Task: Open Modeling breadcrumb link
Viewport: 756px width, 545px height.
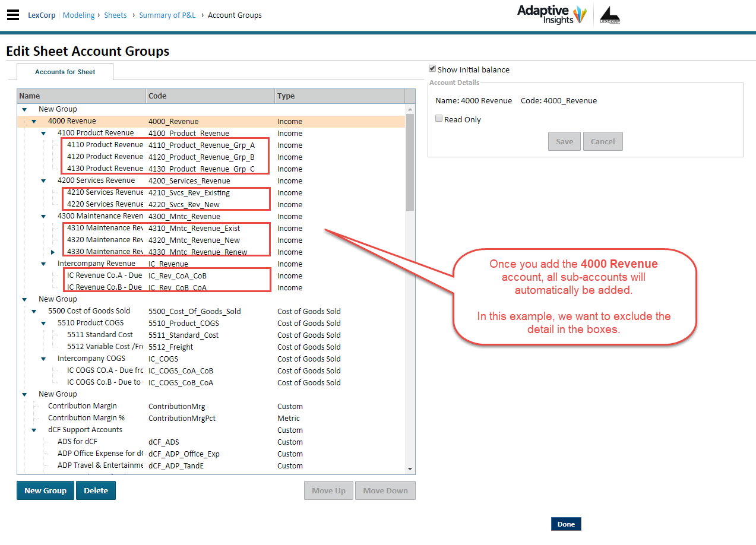Action: click(78, 15)
